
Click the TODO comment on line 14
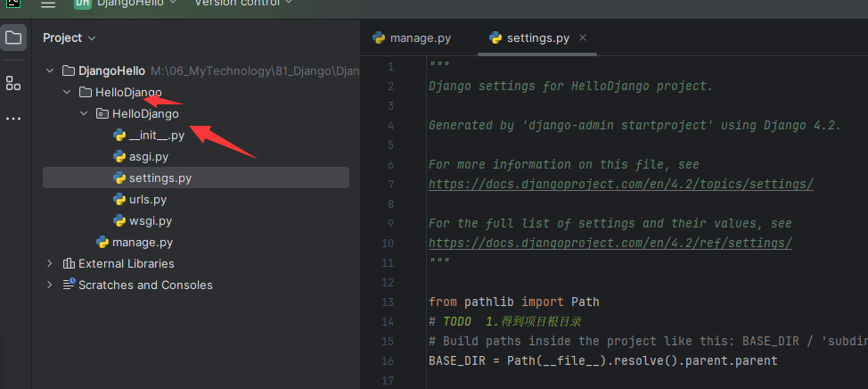pos(505,321)
